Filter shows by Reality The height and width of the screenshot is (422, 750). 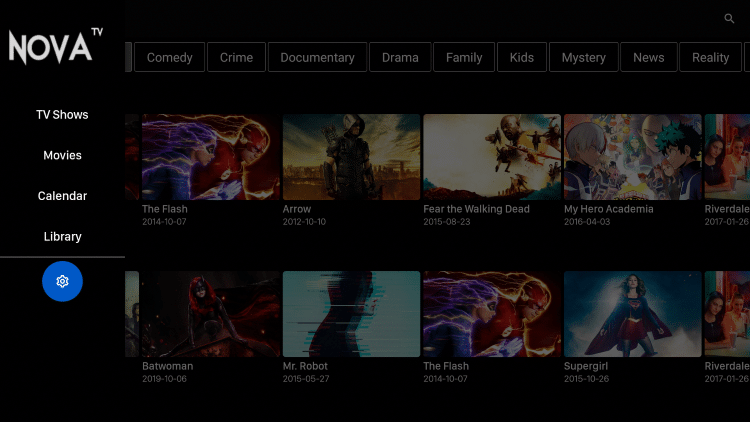pyautogui.click(x=710, y=57)
